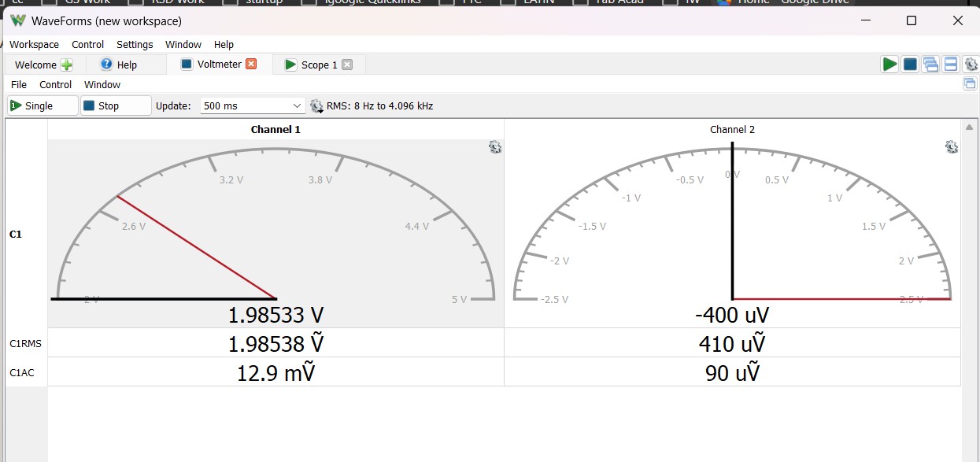Image resolution: width=980 pixels, height=462 pixels.
Task: Click the -400 uV Channel 2 reading
Action: (732, 316)
